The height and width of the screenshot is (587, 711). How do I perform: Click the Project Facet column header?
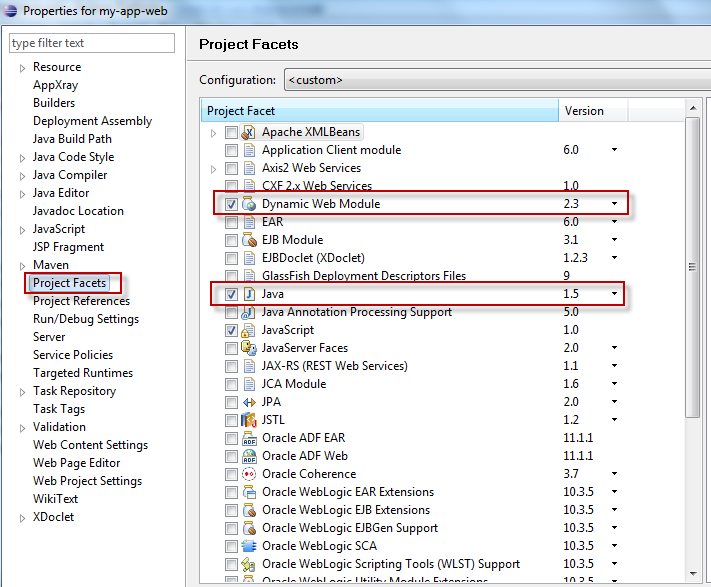coord(380,111)
